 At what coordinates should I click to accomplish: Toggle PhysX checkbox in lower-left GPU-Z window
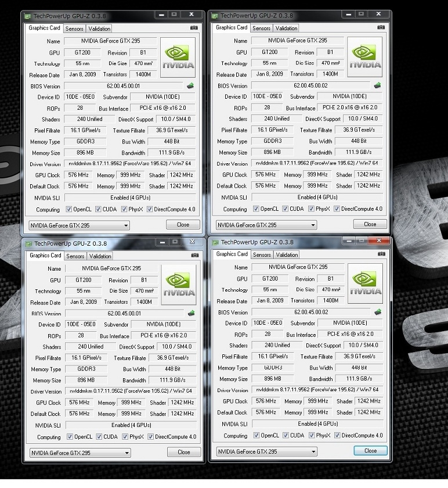tap(125, 437)
